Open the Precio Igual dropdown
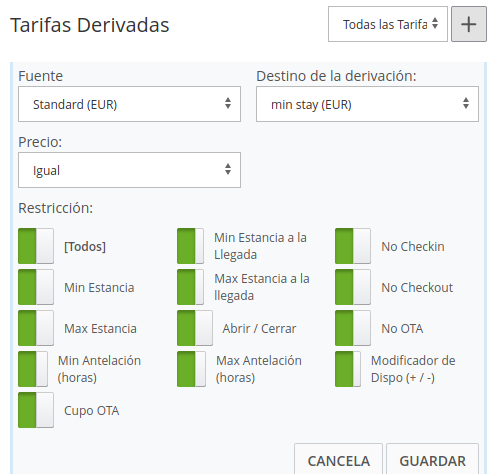 click(129, 170)
